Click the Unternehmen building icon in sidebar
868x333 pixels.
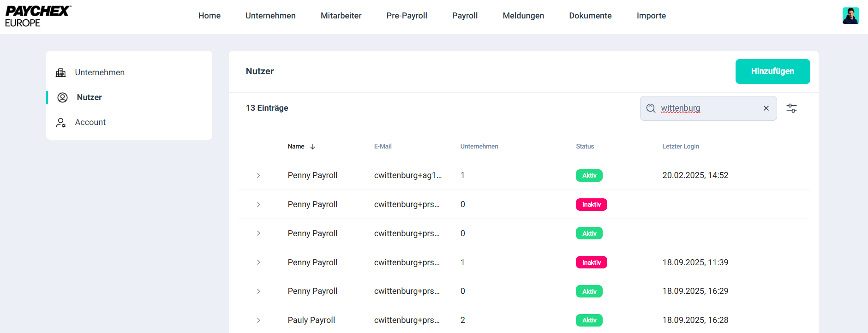(61, 73)
